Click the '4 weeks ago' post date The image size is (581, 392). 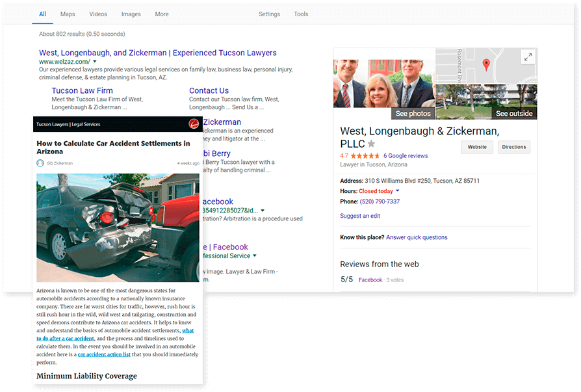pos(188,163)
